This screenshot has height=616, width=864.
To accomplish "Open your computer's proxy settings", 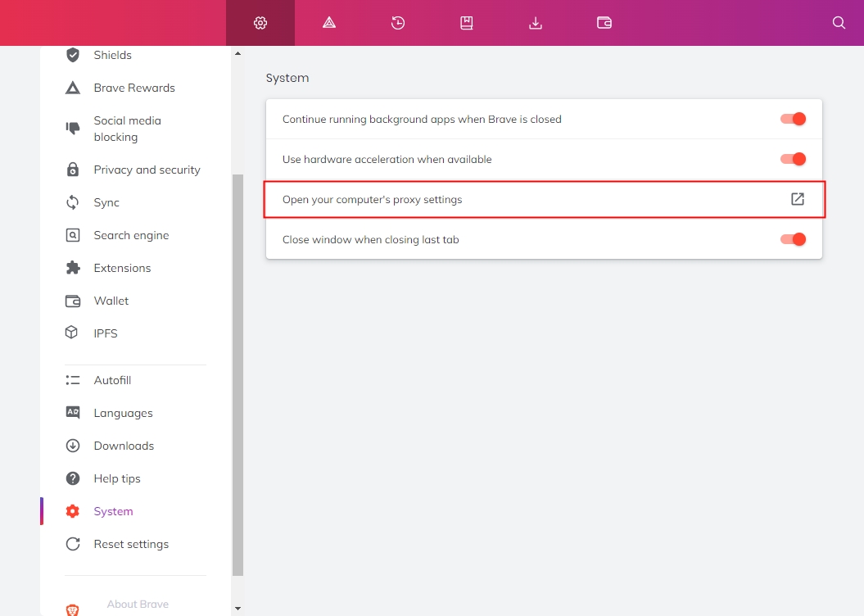I will [x=373, y=200].
